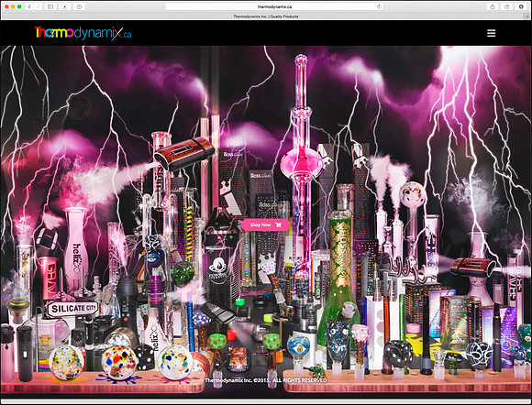Open the Downloads list in Safari
This screenshot has width=532, height=405.
pos(521,6)
